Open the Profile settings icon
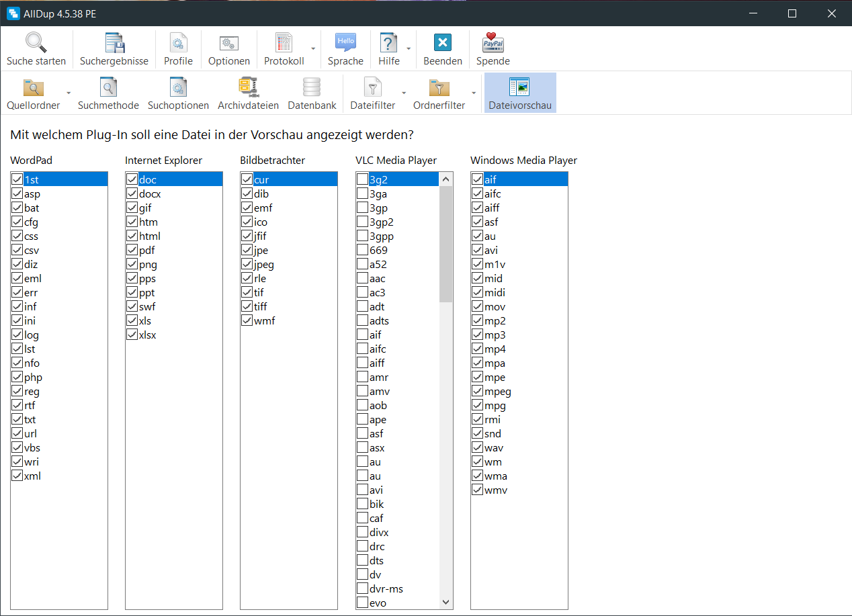The height and width of the screenshot is (616, 852). click(178, 43)
